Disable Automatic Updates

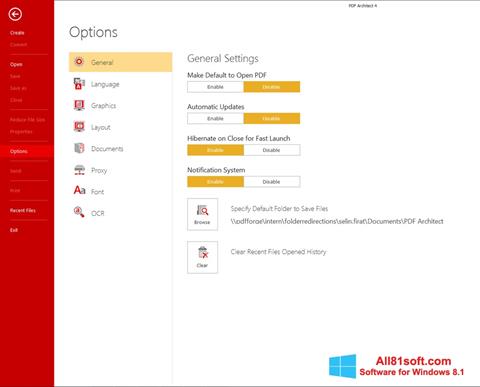(272, 118)
